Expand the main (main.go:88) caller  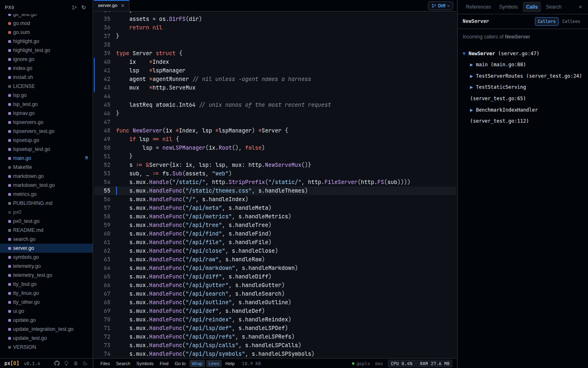[471, 65]
